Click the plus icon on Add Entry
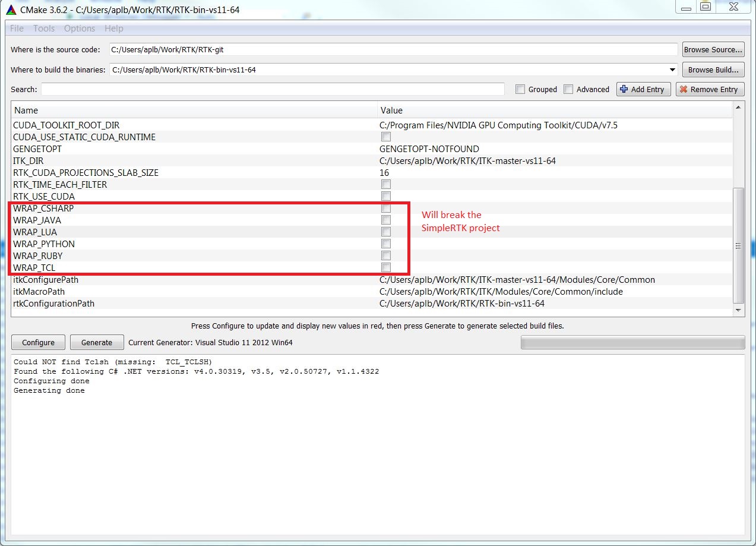Screen dimensions: 756x546 coord(624,89)
